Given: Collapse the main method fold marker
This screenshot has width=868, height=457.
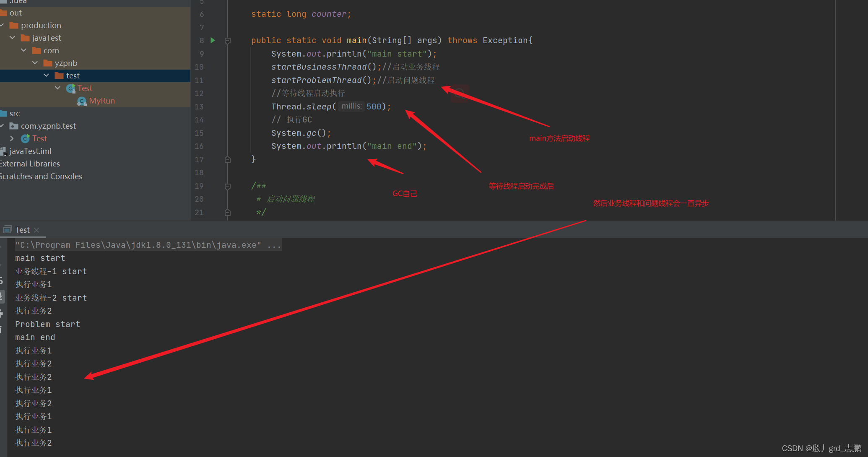Looking at the screenshot, I should [228, 41].
